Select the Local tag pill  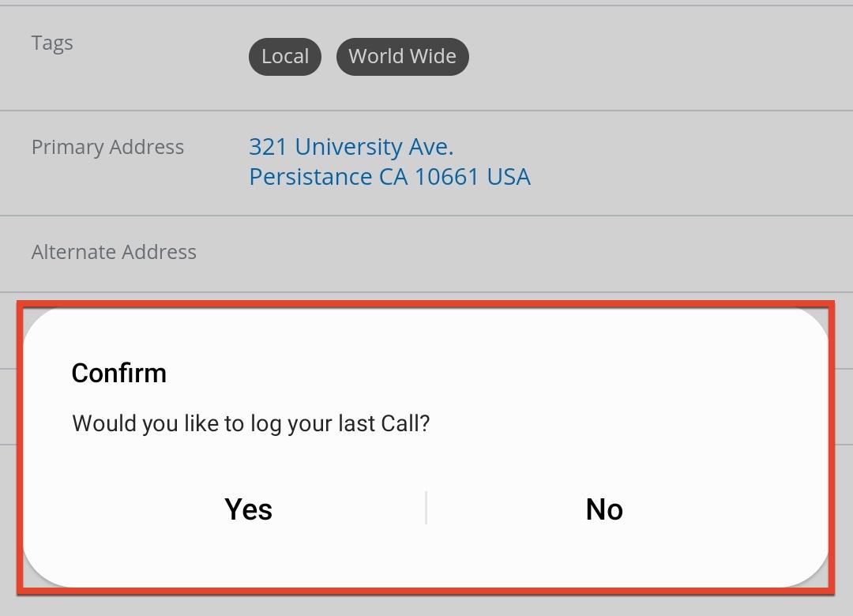pyautogui.click(x=284, y=57)
